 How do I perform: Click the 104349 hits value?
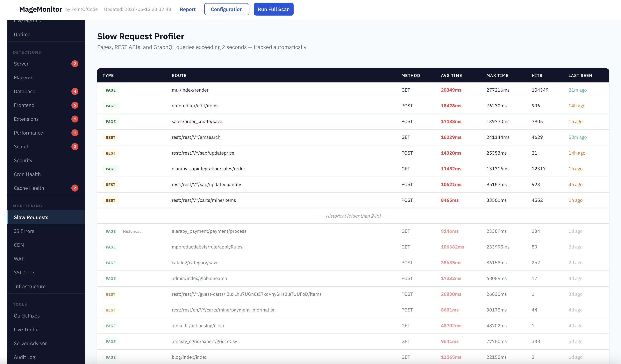(x=540, y=90)
